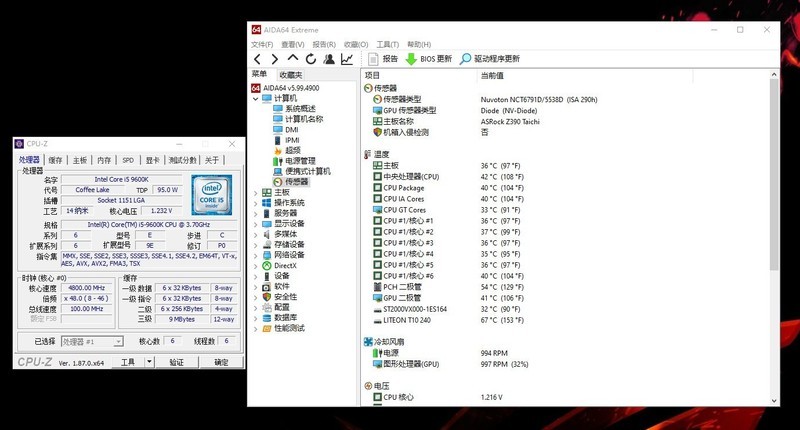Open the 查看(V) menu
Image resolution: width=800 pixels, height=430 pixels.
(x=292, y=44)
